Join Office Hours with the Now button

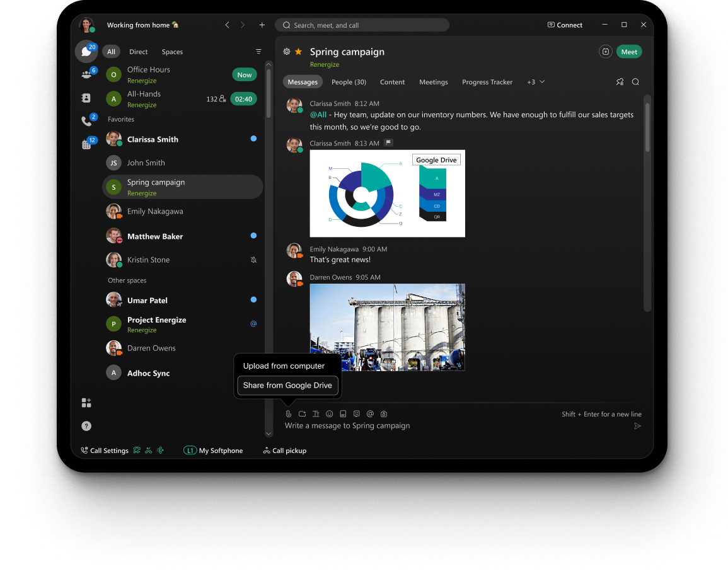244,75
